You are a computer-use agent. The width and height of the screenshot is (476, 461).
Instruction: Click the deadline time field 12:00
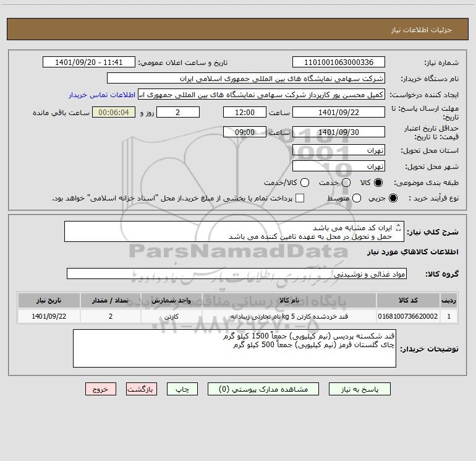pyautogui.click(x=245, y=112)
